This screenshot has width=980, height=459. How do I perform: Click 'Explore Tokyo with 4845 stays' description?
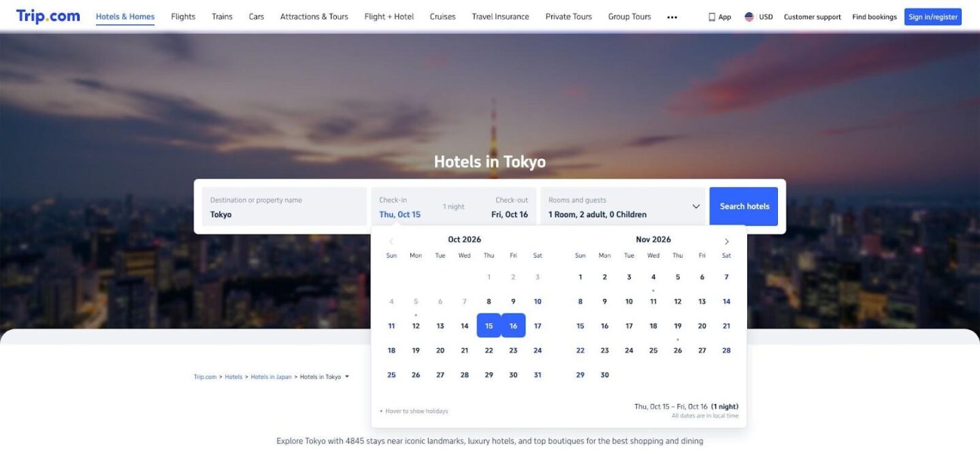(490, 441)
